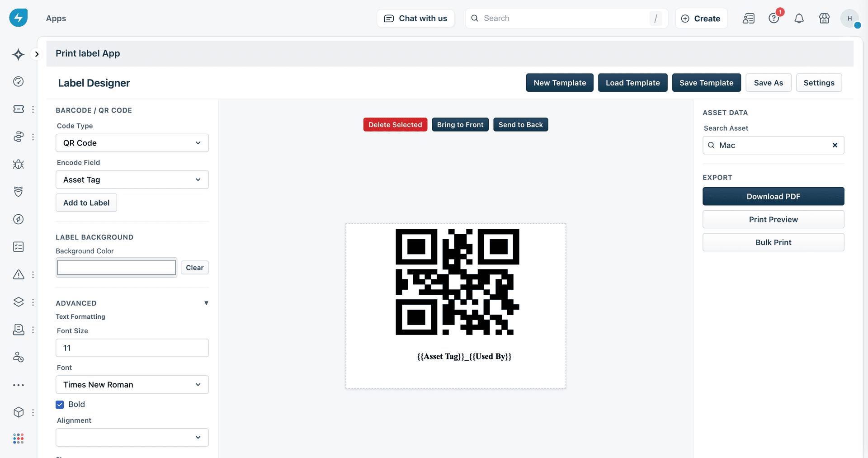Click Download PDF button
The width and height of the screenshot is (868, 458).
coord(774,196)
